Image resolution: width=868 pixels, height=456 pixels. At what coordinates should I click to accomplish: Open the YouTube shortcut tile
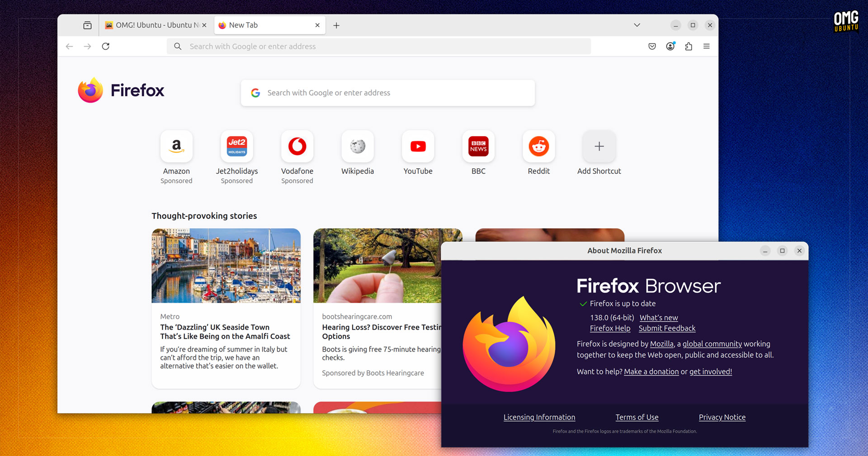[418, 147]
